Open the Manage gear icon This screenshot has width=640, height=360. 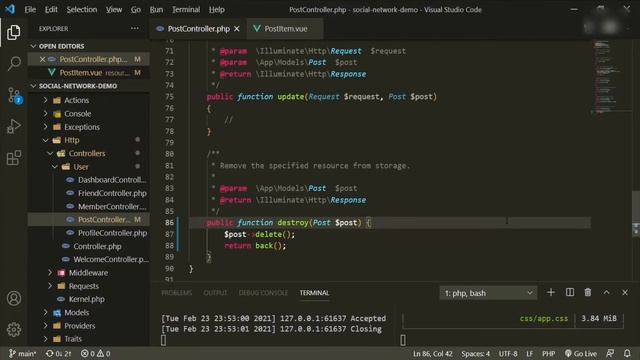(14, 329)
